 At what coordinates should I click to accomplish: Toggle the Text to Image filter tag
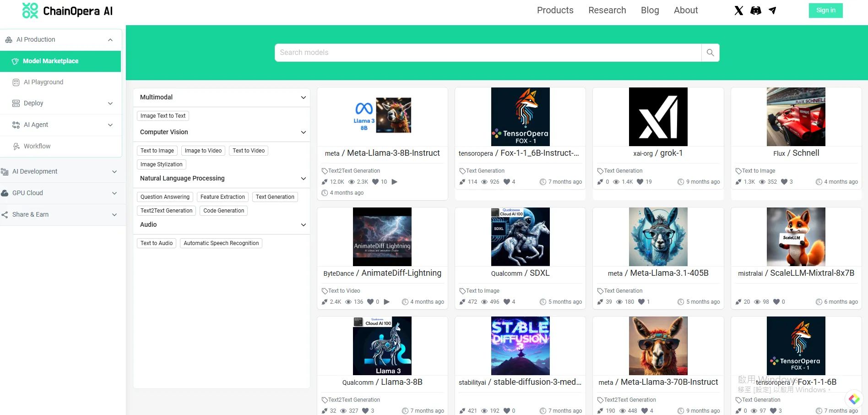[x=157, y=151]
